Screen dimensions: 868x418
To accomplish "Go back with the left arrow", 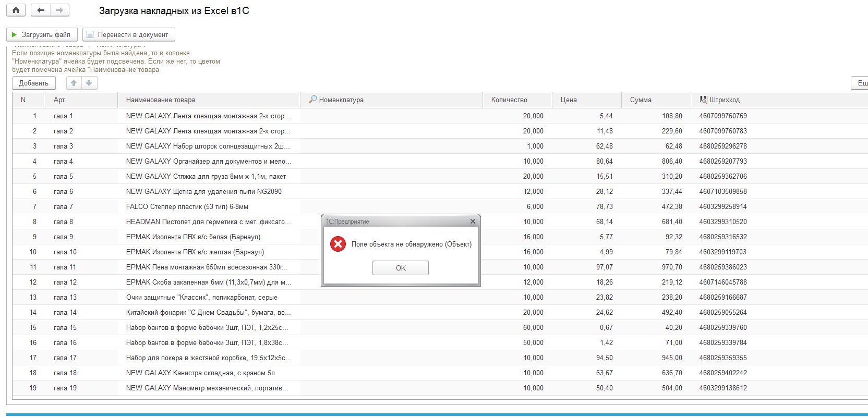I will click(x=41, y=10).
